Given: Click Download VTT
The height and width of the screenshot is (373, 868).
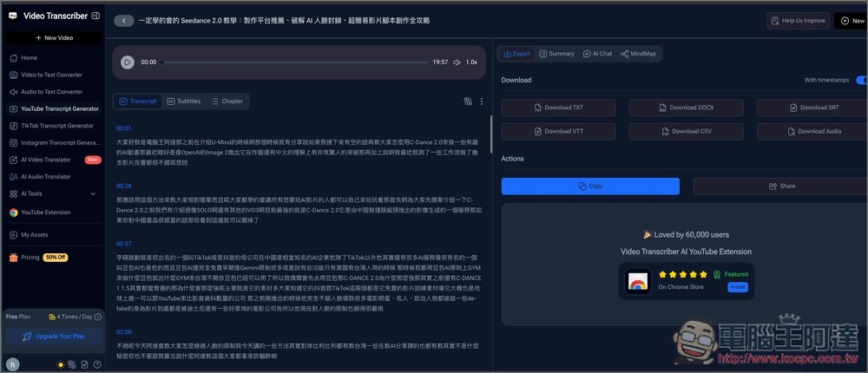Looking at the screenshot, I should pos(558,131).
